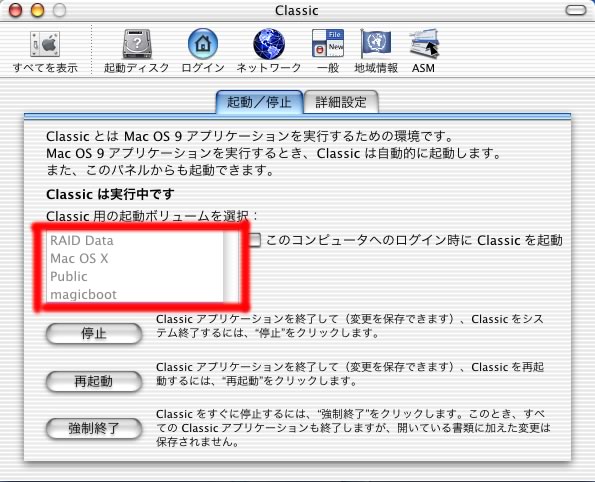Select the Mac OS X volume
The height and width of the screenshot is (482, 595).
[x=135, y=258]
